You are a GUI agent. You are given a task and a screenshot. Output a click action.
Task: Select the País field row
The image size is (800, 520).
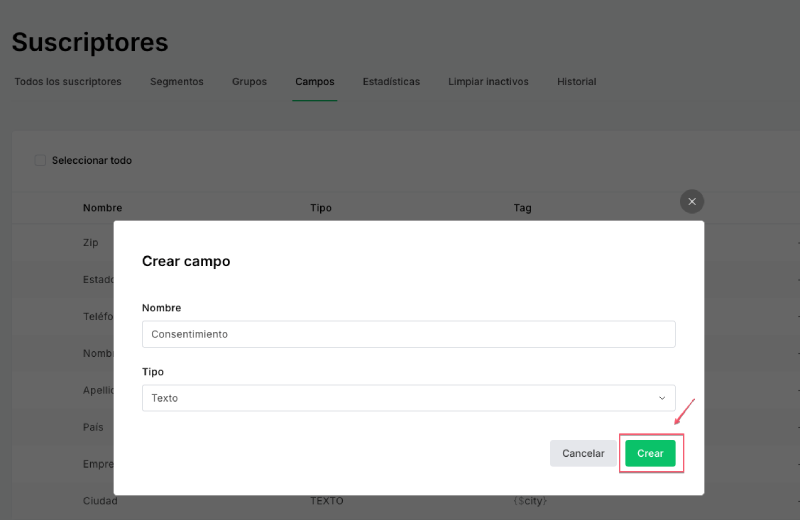[x=93, y=427]
